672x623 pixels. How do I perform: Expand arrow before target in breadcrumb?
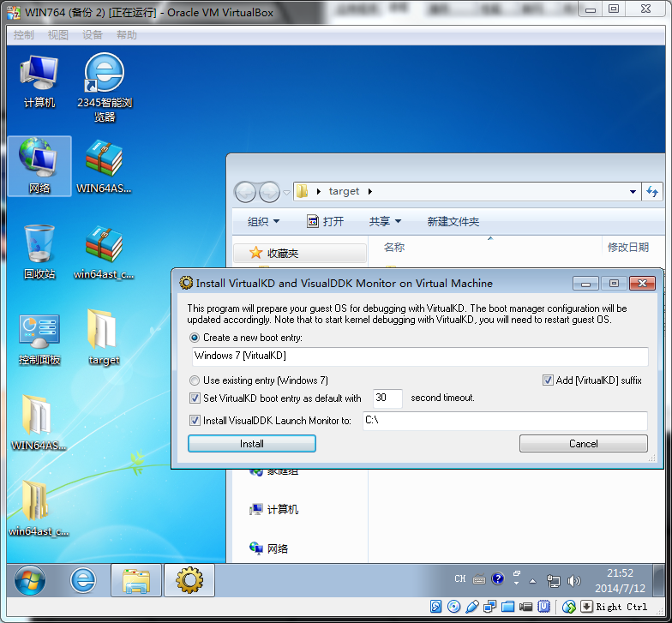point(319,192)
